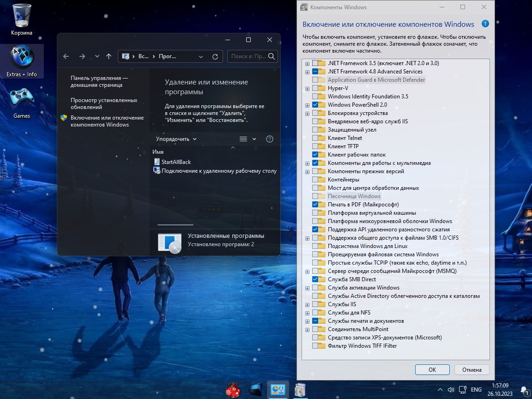532x399 pixels.
Task: Enable the Telnet client checkbox
Action: tap(315, 138)
